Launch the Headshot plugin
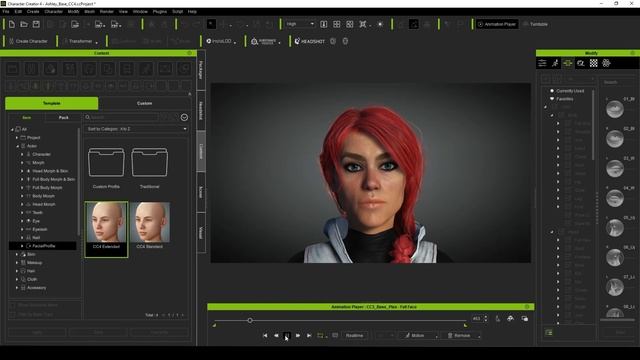 click(310, 41)
